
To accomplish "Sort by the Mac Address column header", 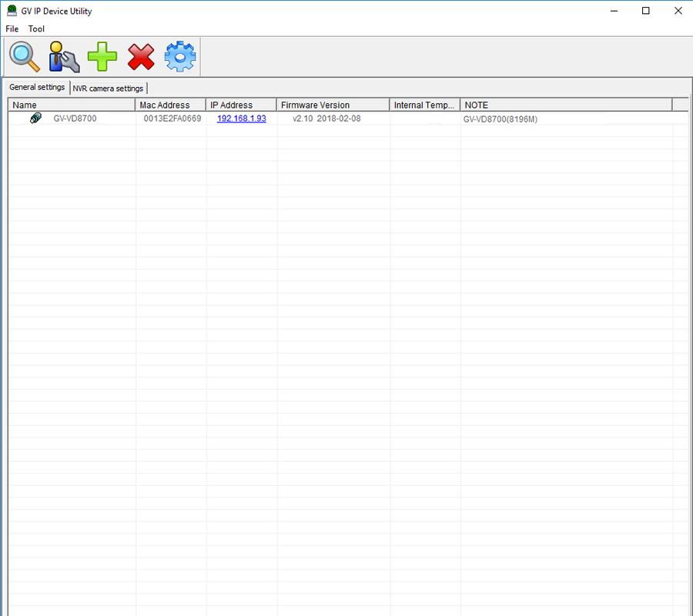I will coord(171,105).
